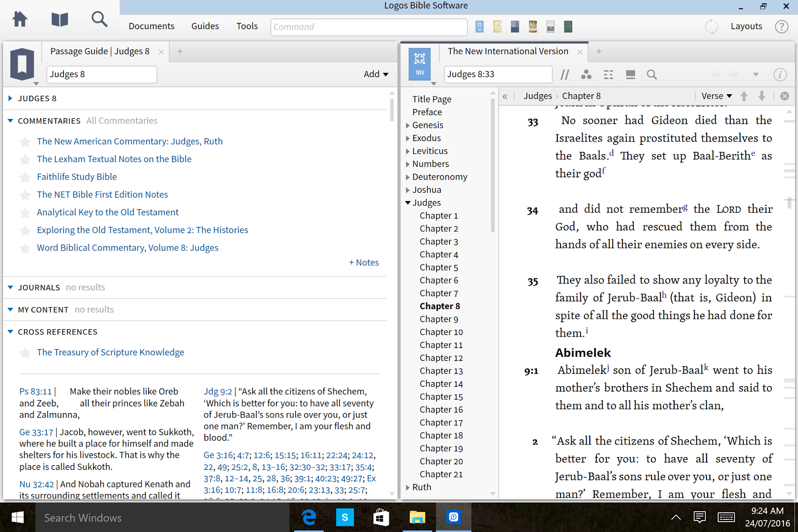The image size is (798, 532).
Task: Click the Search Windows taskbar box
Action: pyautogui.click(x=162, y=518)
